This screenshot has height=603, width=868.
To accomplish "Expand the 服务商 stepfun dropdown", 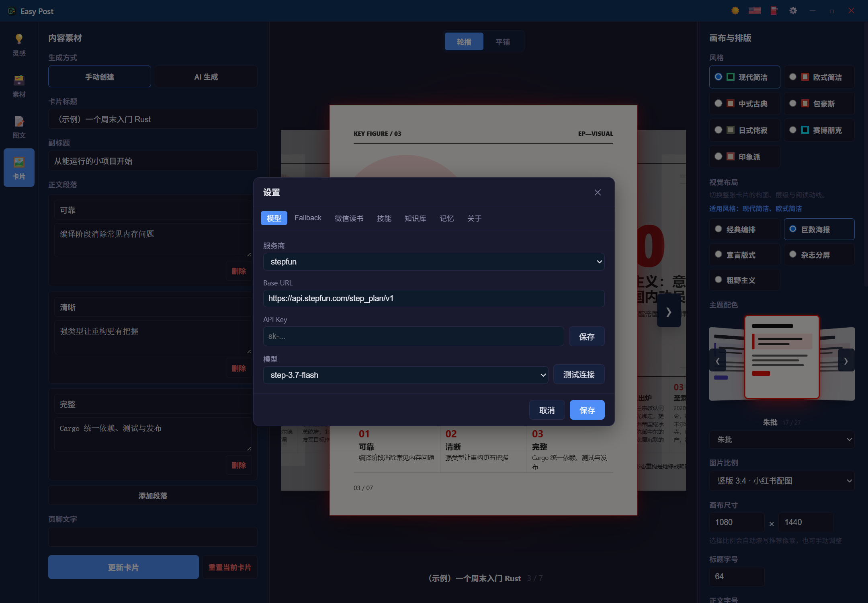I will point(434,262).
